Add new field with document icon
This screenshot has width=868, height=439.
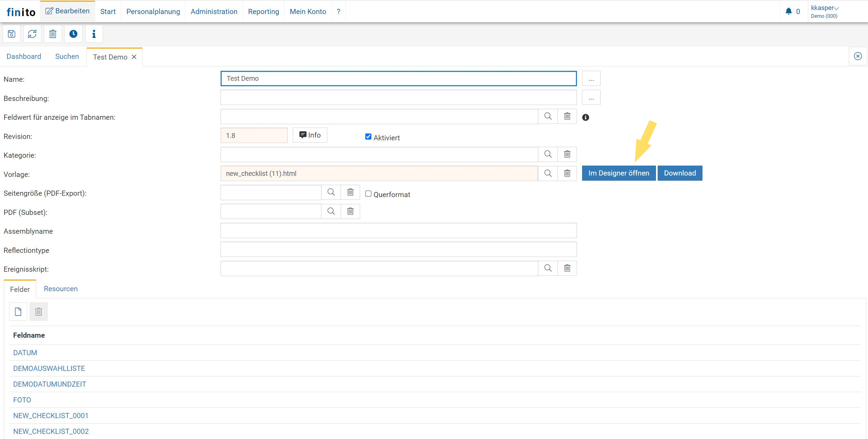18,312
